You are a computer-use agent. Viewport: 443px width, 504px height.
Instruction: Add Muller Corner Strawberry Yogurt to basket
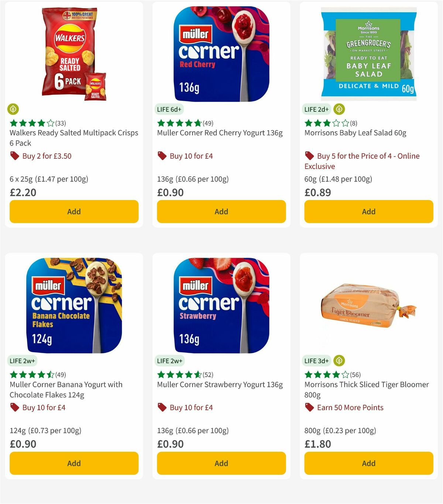tap(221, 463)
